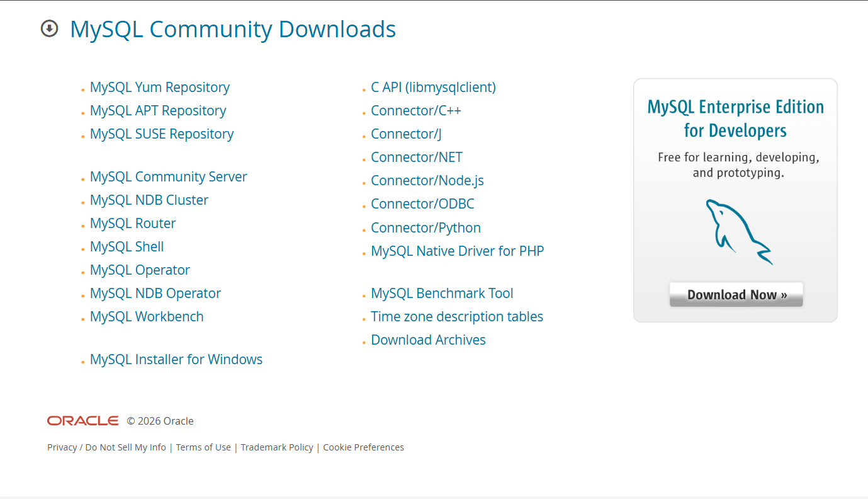Go to MySQL Community Server downloads
The width and height of the screenshot is (868, 499).
169,176
